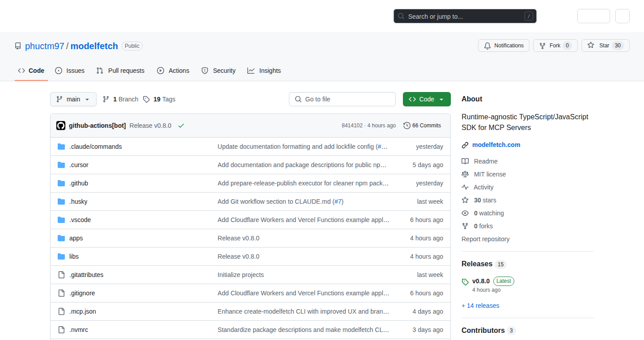
Task: Open the .mcp.json file name
Action: (83, 311)
